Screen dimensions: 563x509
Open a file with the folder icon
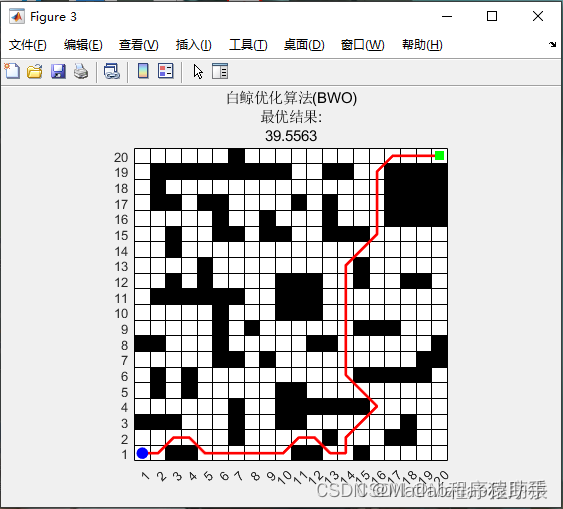point(35,71)
